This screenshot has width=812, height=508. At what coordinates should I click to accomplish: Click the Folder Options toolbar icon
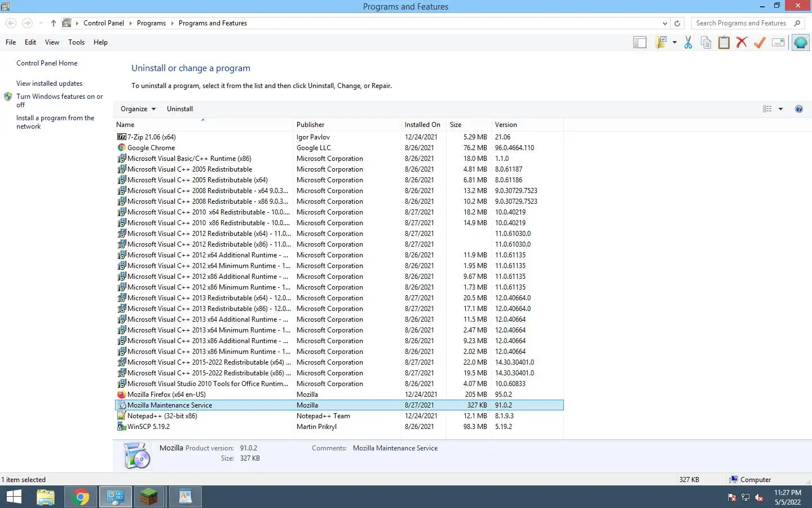click(x=661, y=42)
